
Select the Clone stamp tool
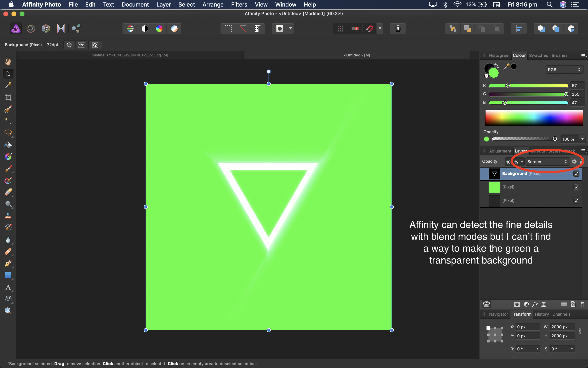click(x=8, y=216)
